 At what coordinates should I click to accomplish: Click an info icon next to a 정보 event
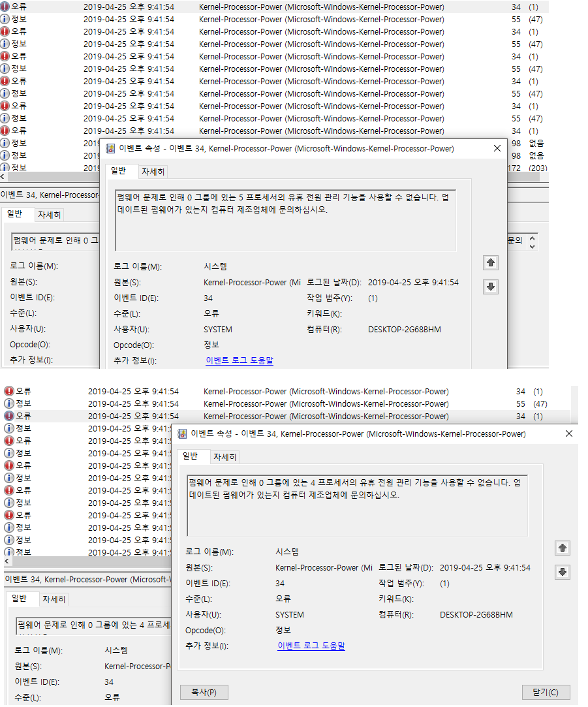(x=5, y=19)
